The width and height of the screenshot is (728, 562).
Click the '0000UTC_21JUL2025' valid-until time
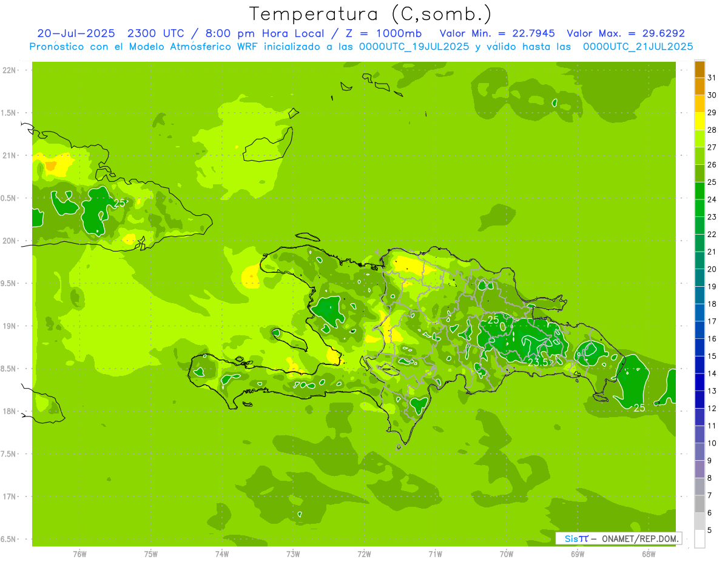(x=638, y=46)
